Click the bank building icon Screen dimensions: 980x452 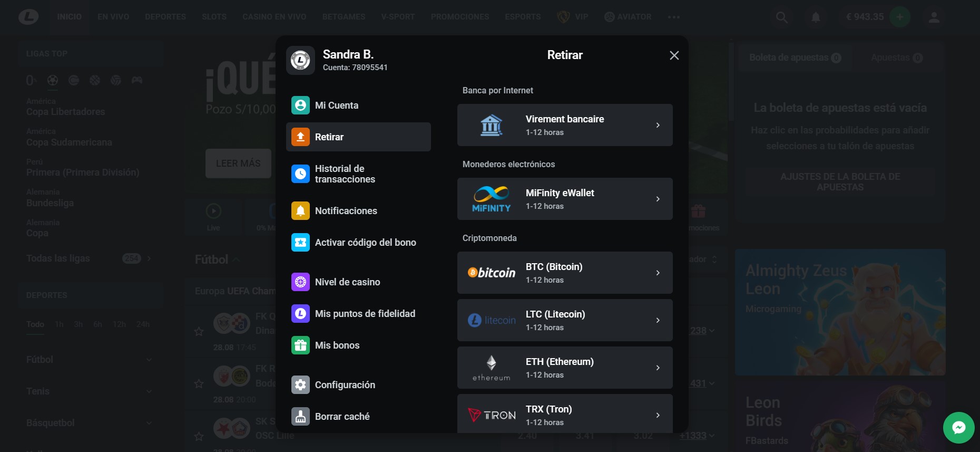[x=492, y=126]
